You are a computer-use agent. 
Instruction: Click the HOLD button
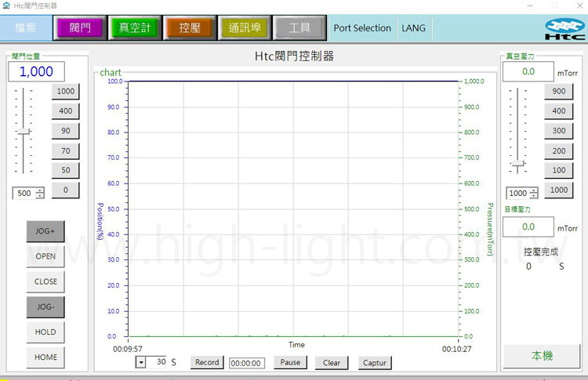pos(45,332)
